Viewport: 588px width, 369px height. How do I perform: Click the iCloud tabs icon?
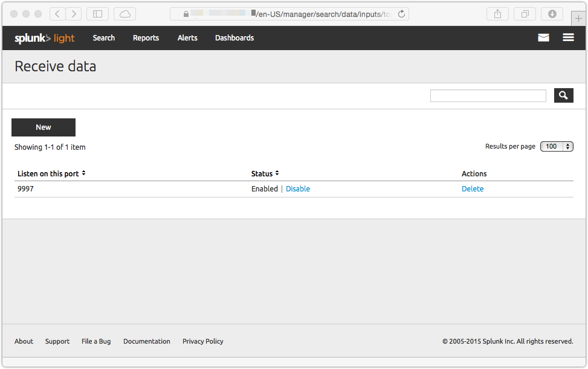[x=124, y=14]
